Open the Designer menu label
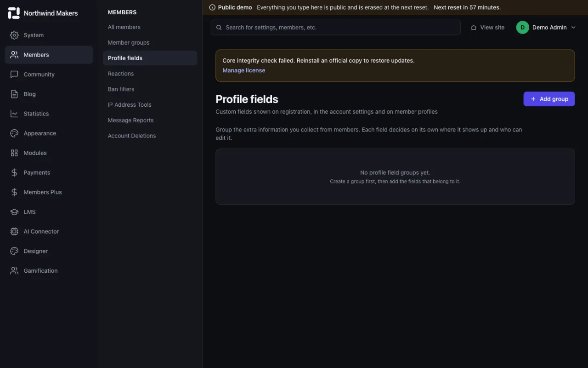The width and height of the screenshot is (588, 368). point(36,251)
